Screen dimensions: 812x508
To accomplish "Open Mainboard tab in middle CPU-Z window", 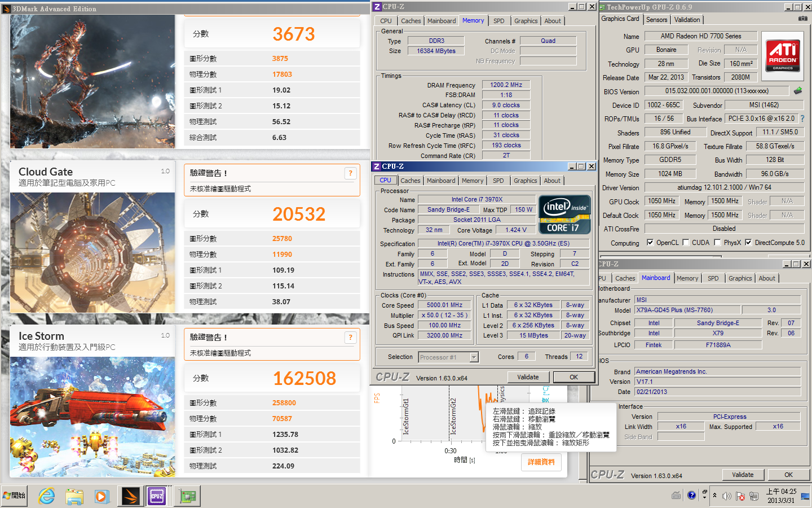I will click(x=441, y=181).
